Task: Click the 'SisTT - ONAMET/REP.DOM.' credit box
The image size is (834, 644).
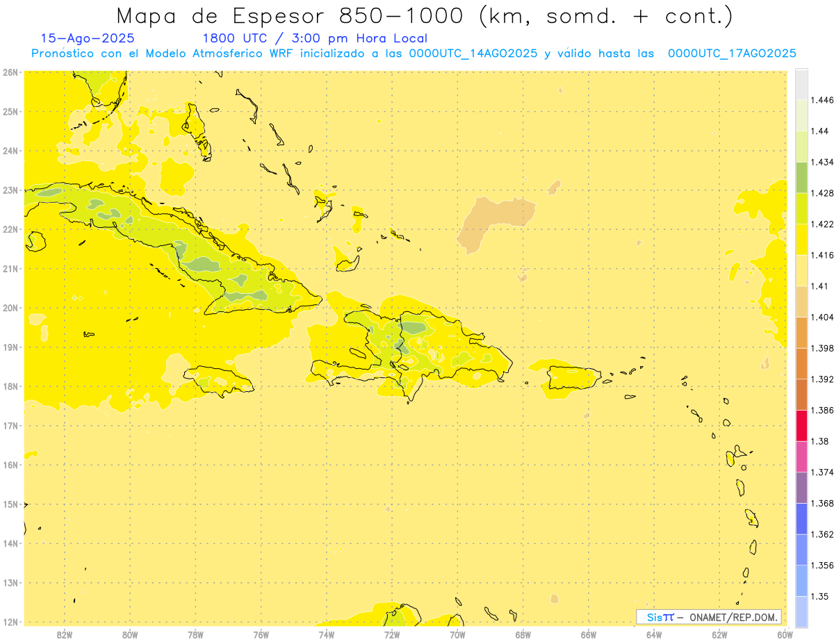Action: (x=709, y=617)
